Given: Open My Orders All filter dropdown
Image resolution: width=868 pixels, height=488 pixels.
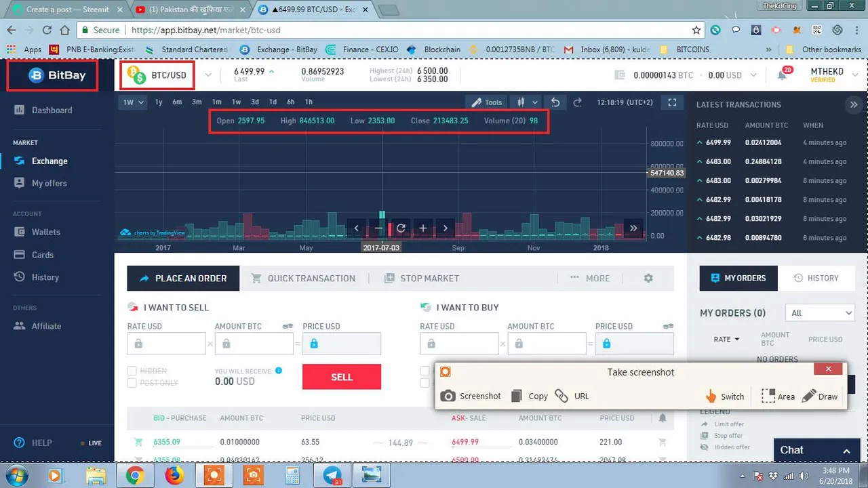Looking at the screenshot, I should coord(820,312).
